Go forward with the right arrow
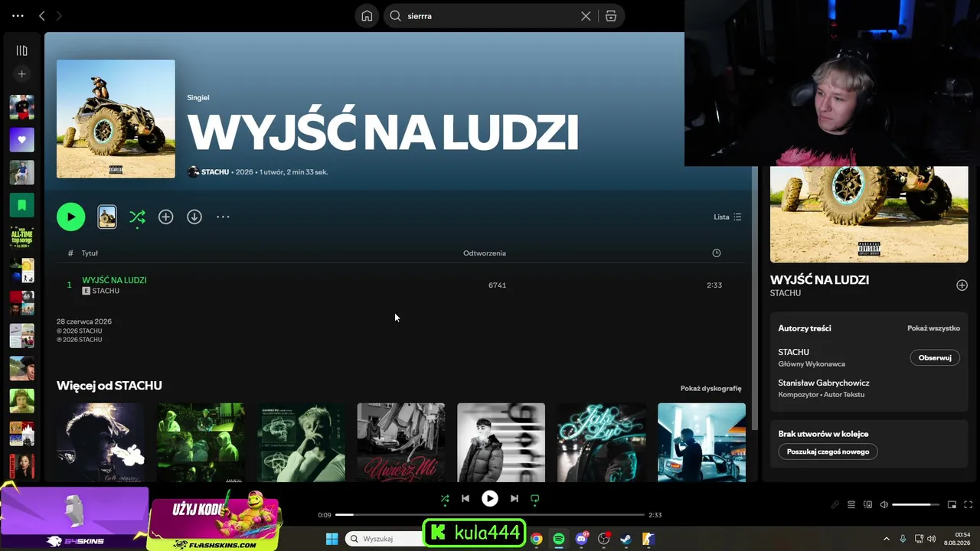 coord(59,16)
